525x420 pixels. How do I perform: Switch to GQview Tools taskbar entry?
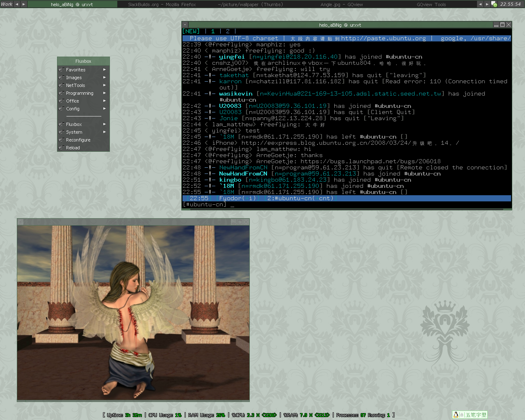point(431,5)
